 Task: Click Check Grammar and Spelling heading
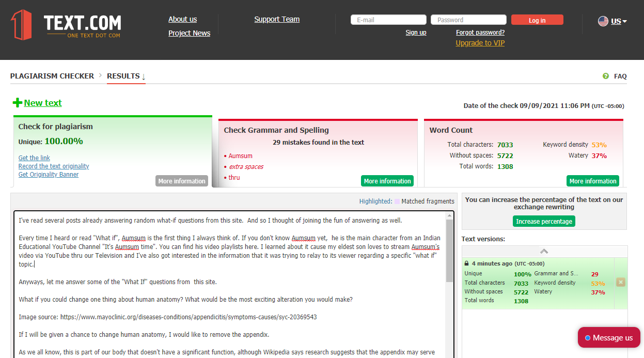pyautogui.click(x=276, y=130)
